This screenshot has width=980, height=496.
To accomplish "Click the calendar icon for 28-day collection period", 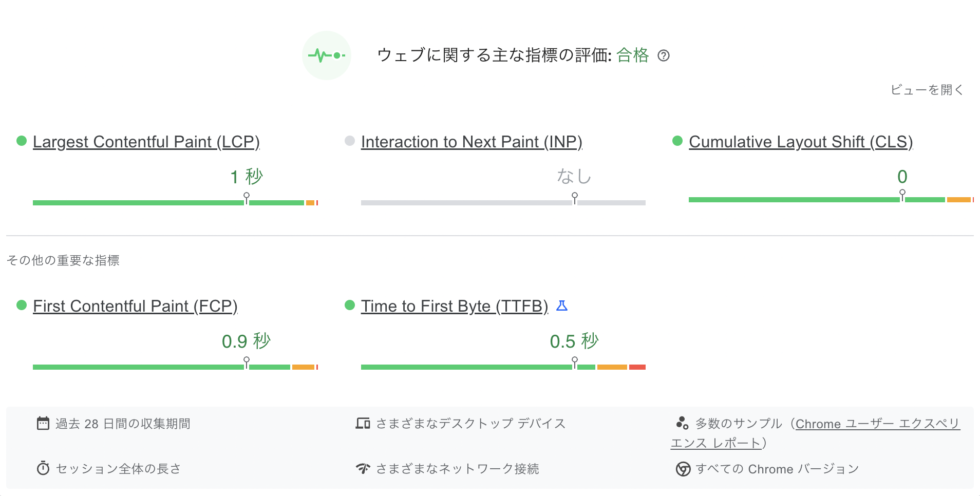I will (x=43, y=424).
